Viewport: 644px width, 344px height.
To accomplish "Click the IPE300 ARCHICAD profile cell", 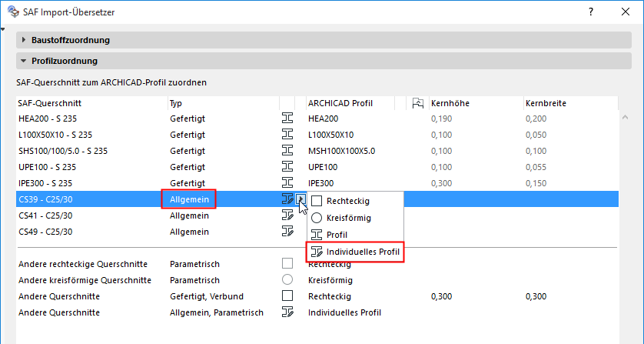I will [320, 183].
